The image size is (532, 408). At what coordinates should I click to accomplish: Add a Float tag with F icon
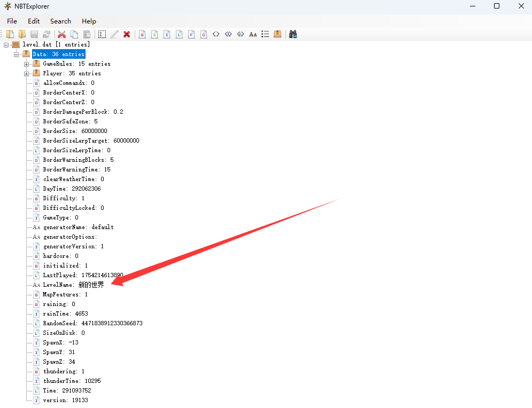pos(191,34)
